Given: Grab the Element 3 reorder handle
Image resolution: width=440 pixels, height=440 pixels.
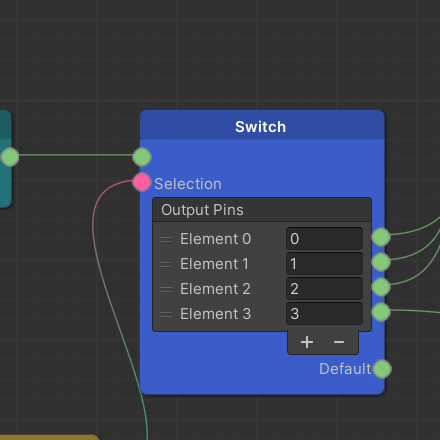Looking at the screenshot, I should pyautogui.click(x=166, y=314).
